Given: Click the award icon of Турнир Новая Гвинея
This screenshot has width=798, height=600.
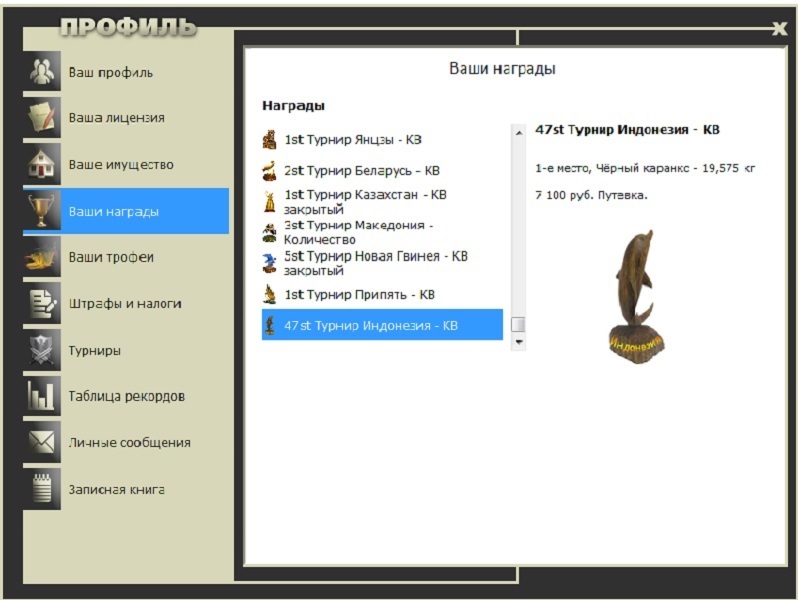Looking at the screenshot, I should pos(269,263).
